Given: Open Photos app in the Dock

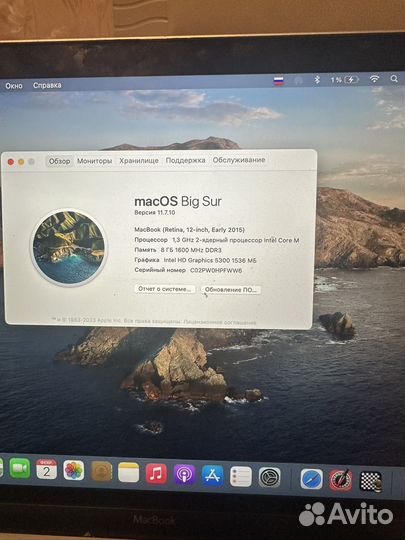Looking at the screenshot, I should tap(74, 470).
